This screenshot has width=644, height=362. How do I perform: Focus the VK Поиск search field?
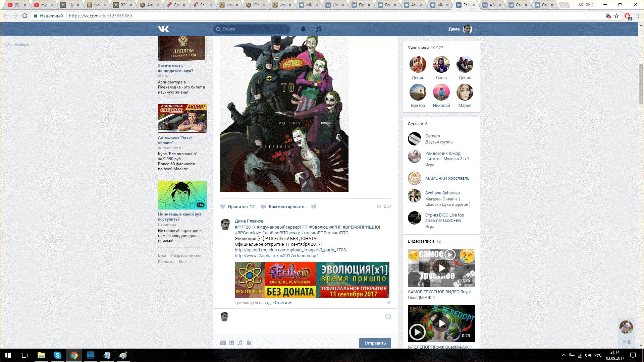pos(252,29)
